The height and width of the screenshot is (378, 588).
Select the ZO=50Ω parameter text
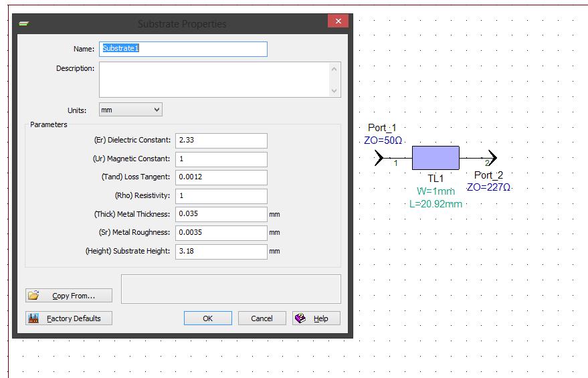click(383, 140)
